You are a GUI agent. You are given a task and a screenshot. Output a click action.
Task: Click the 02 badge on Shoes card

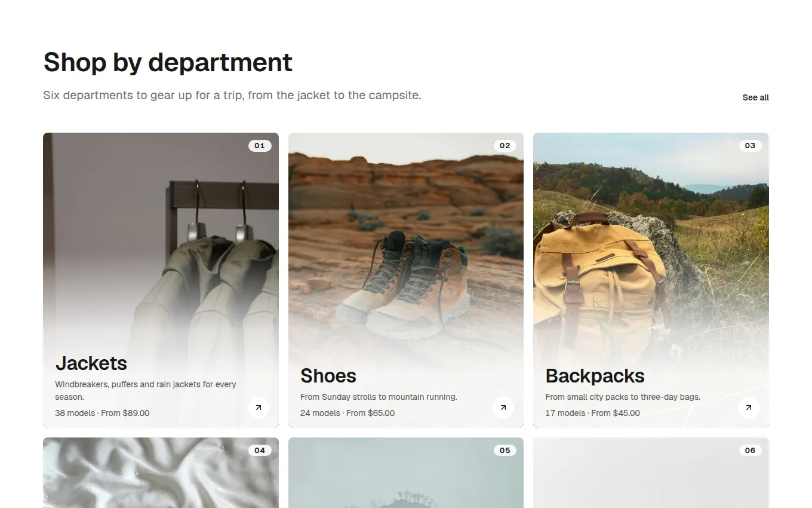pos(505,146)
